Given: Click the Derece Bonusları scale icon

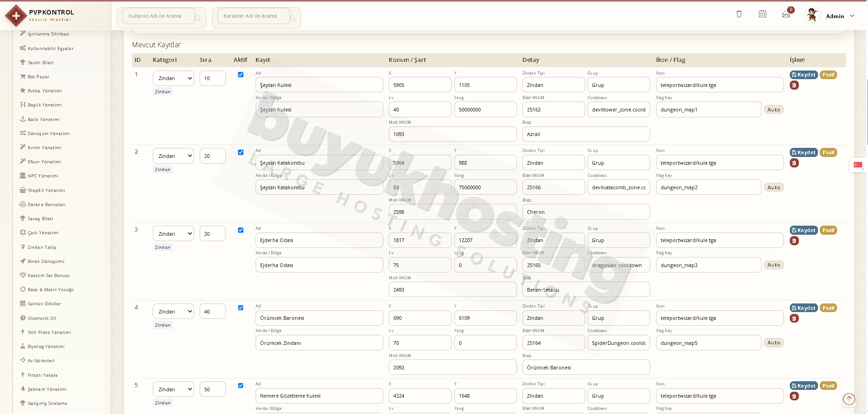Looking at the screenshot, I should point(23,204).
